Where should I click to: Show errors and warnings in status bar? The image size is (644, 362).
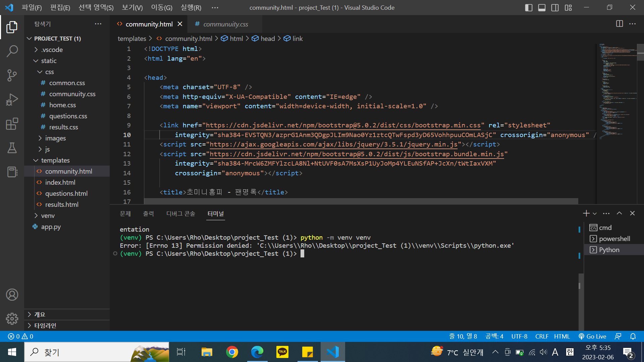click(x=20, y=336)
